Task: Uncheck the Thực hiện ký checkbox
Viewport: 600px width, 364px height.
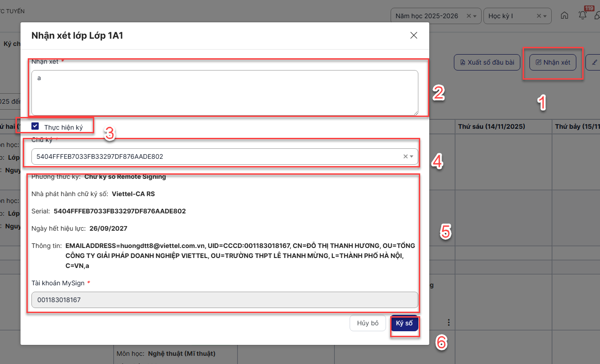Action: 35,126
